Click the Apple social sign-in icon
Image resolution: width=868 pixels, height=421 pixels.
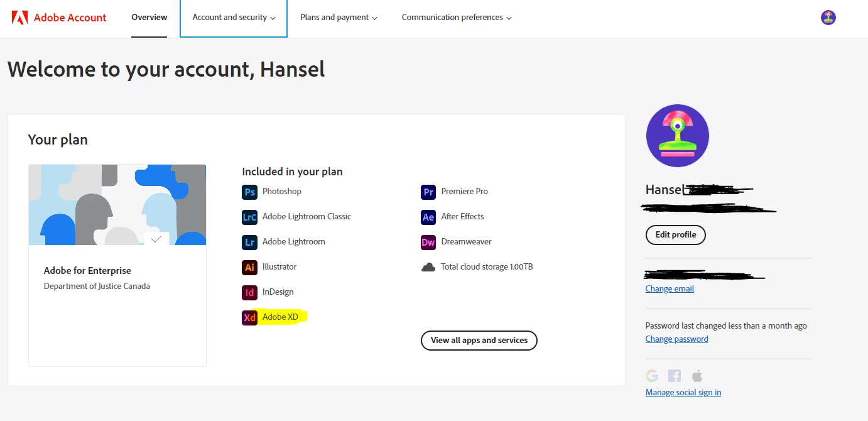pos(697,376)
